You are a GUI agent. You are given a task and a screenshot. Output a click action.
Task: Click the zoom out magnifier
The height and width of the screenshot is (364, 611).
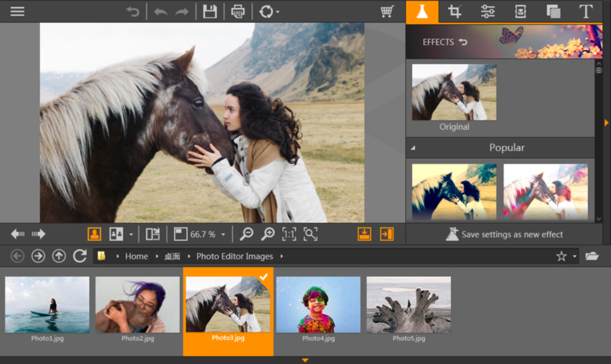[x=246, y=234]
